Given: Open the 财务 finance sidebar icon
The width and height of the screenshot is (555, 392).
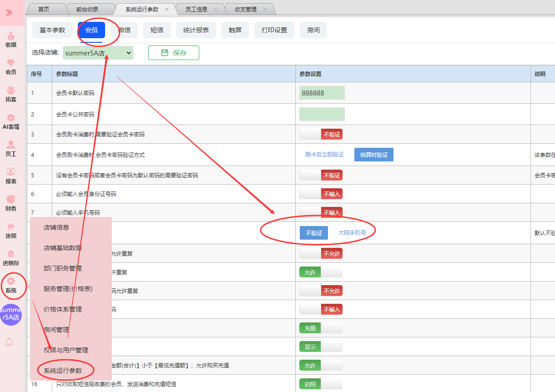Looking at the screenshot, I should 11,203.
